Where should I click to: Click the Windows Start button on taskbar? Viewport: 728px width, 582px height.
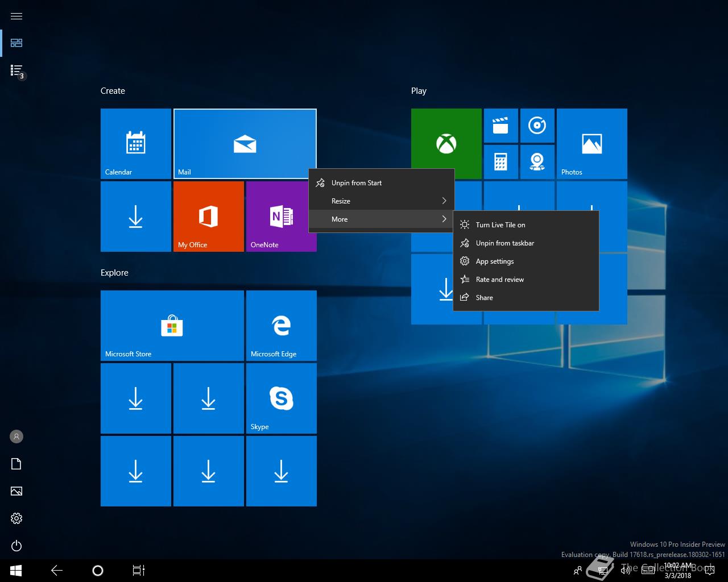pyautogui.click(x=16, y=571)
